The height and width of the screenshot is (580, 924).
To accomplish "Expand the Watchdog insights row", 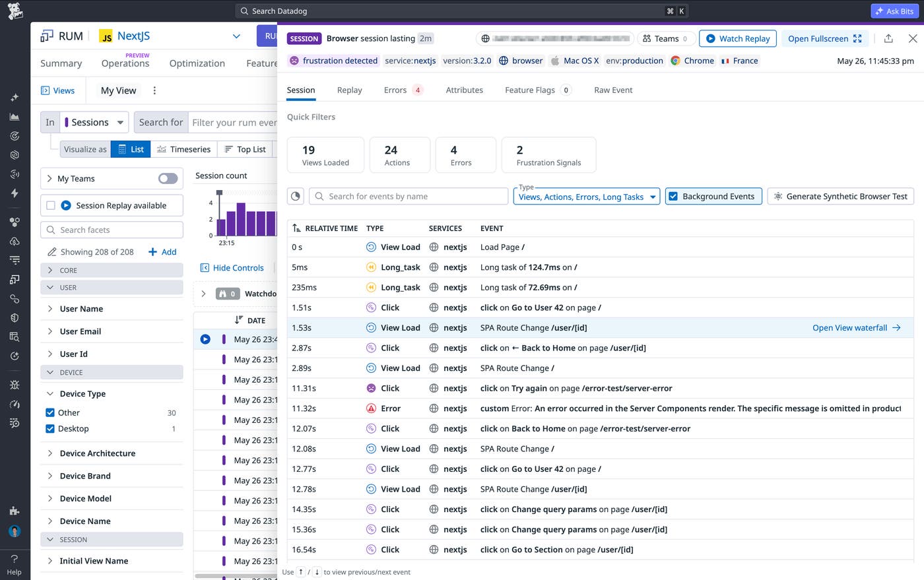I will click(203, 294).
